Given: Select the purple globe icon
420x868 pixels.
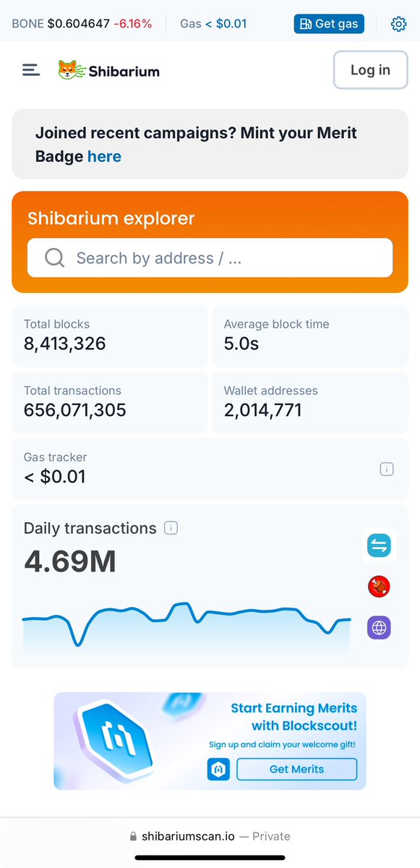Looking at the screenshot, I should pos(379,628).
